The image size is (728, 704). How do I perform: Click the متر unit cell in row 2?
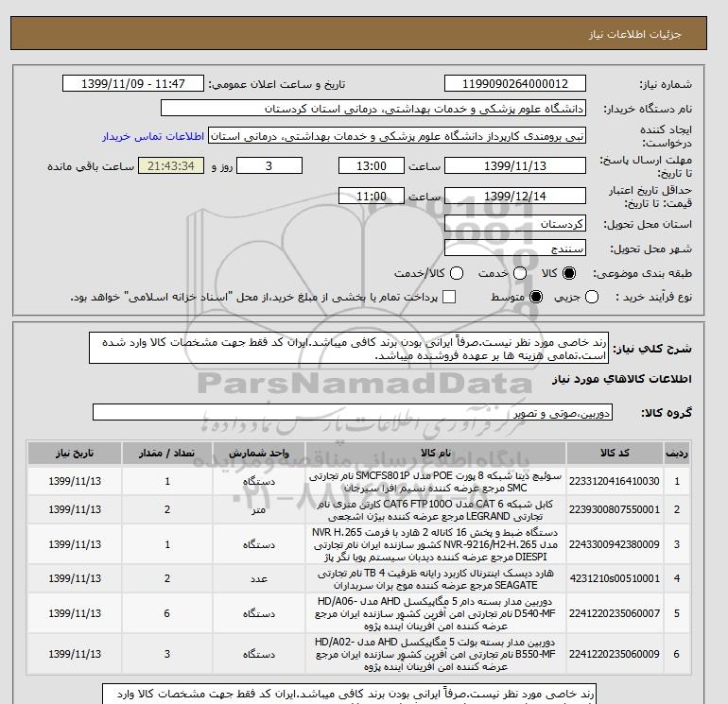point(259,509)
